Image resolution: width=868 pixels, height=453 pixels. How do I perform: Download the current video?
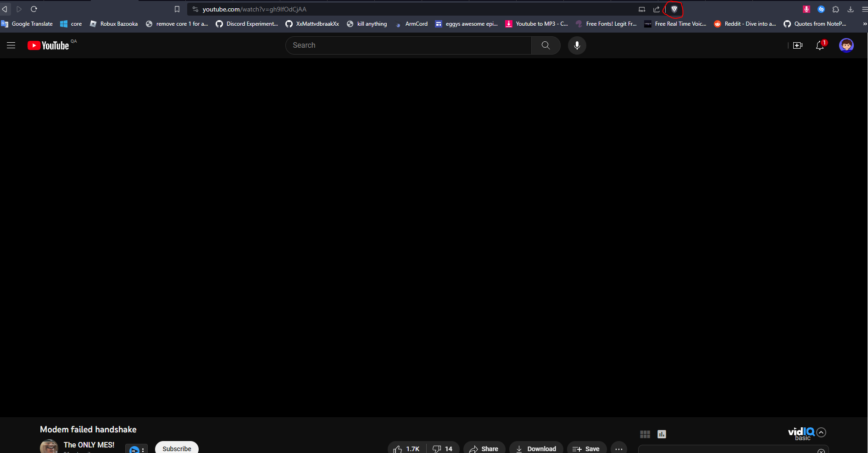[x=536, y=448]
